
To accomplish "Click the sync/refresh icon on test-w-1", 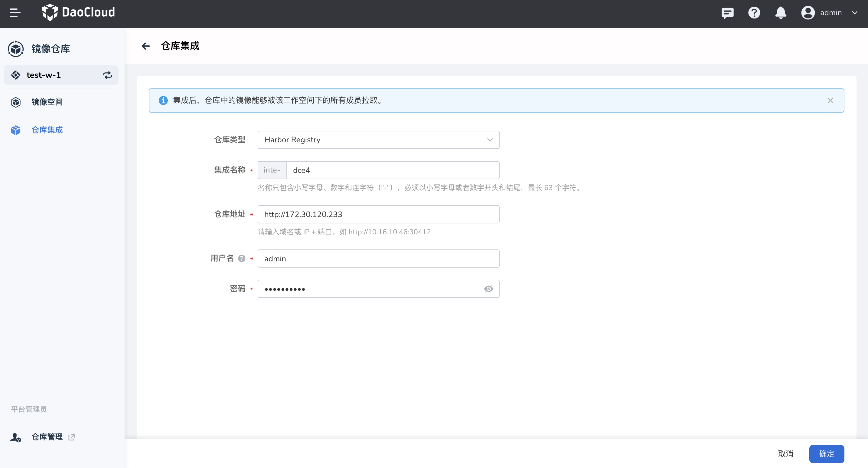I will [107, 75].
